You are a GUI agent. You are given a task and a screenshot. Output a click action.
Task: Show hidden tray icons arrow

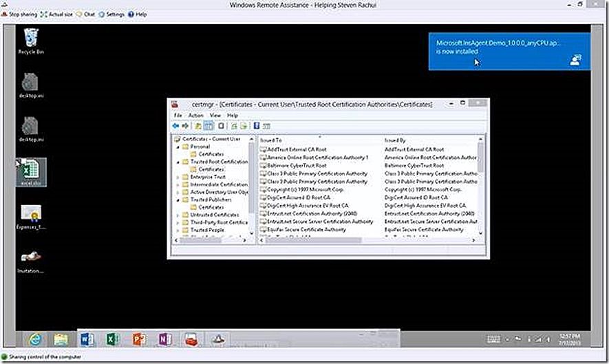[x=507, y=339]
